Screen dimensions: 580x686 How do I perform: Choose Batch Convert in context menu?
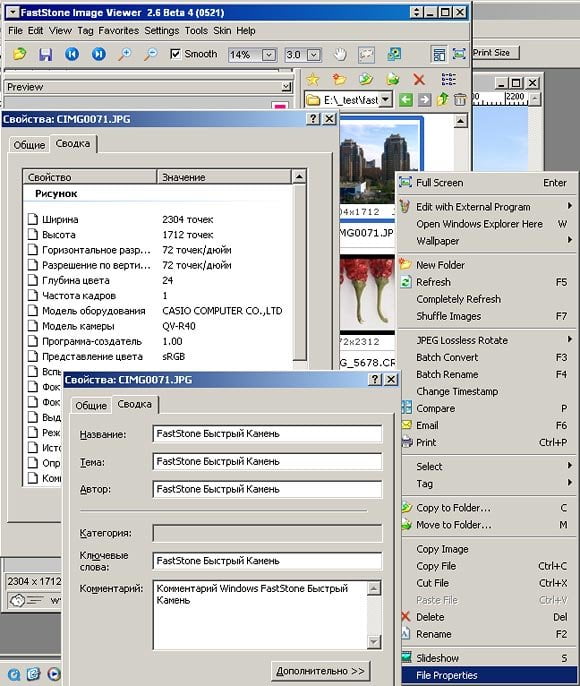click(487, 357)
